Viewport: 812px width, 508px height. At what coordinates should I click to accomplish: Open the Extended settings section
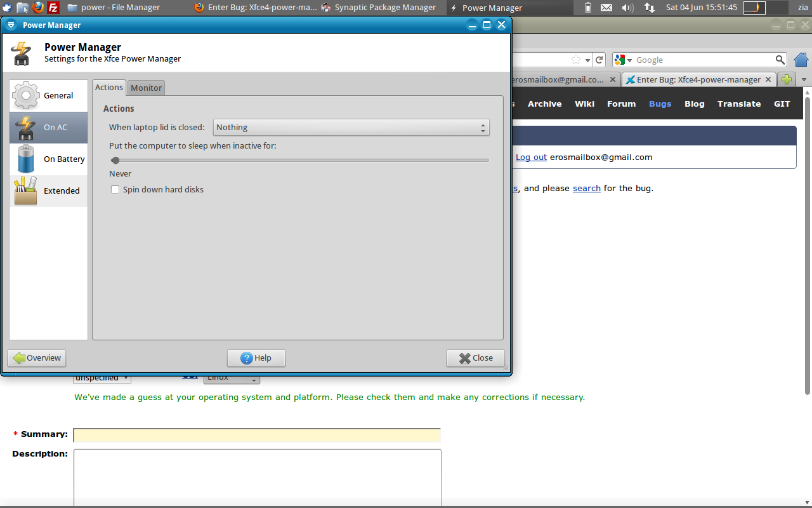click(49, 191)
